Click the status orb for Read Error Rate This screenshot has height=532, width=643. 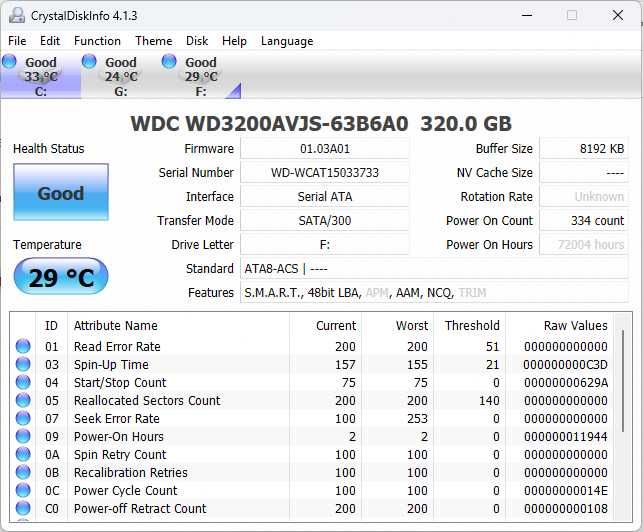23,346
